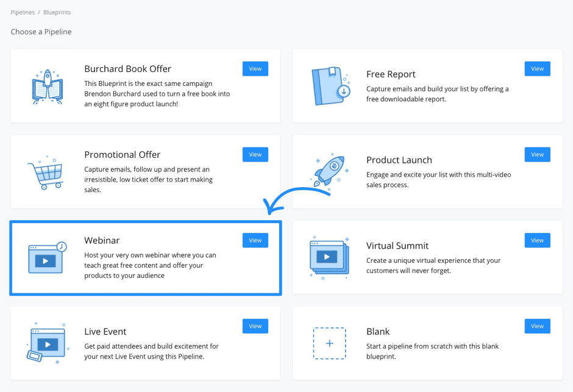Click the video player clock icon on Webinar
This screenshot has height=392, width=573.
(48, 257)
